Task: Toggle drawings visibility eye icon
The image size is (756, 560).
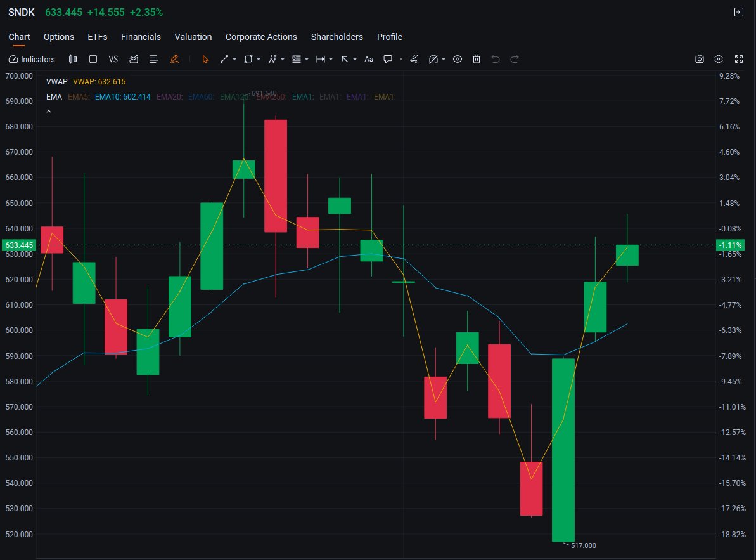Action: pyautogui.click(x=458, y=60)
